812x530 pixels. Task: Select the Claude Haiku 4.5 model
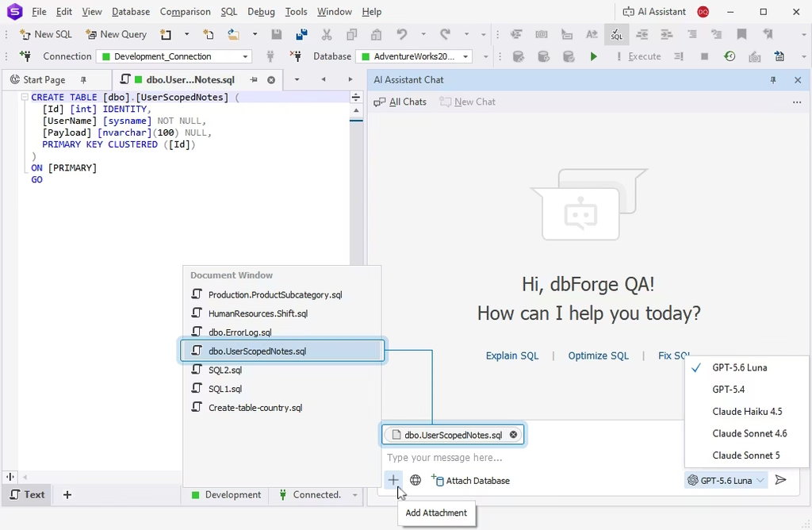tap(746, 412)
